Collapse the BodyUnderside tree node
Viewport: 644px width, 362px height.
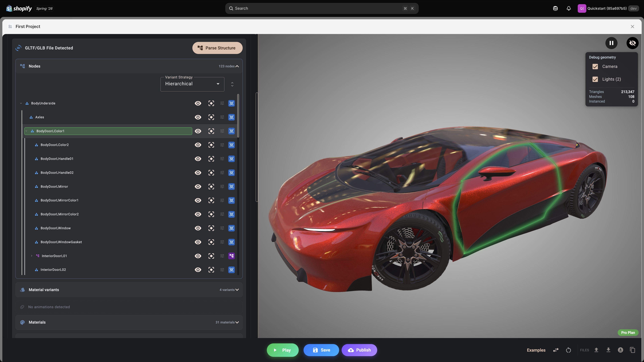click(21, 103)
